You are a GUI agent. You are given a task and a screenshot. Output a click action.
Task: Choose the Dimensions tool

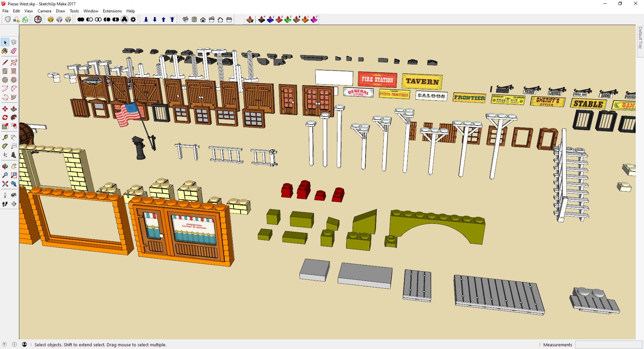coord(14,138)
